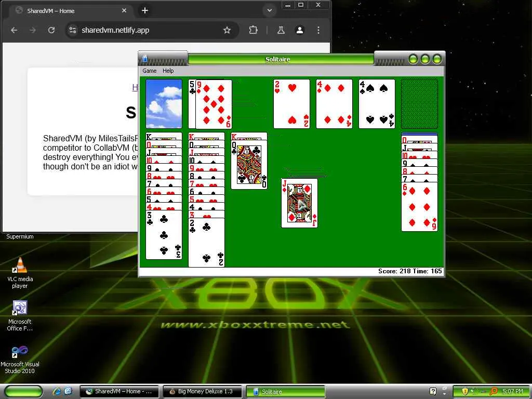Click the empty fourth foundation slot
Image resolution: width=532 pixels, height=399 pixels.
[x=419, y=104]
